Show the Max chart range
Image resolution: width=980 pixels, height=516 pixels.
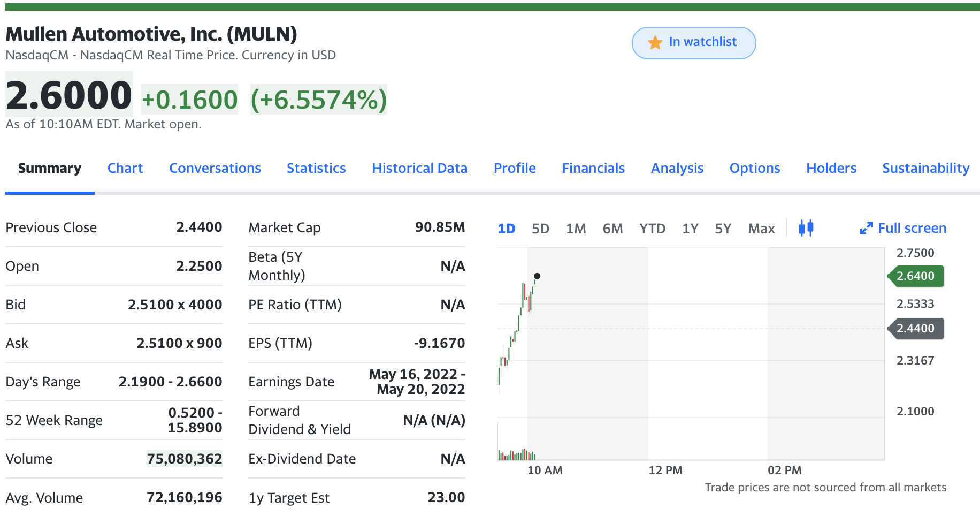pyautogui.click(x=761, y=229)
